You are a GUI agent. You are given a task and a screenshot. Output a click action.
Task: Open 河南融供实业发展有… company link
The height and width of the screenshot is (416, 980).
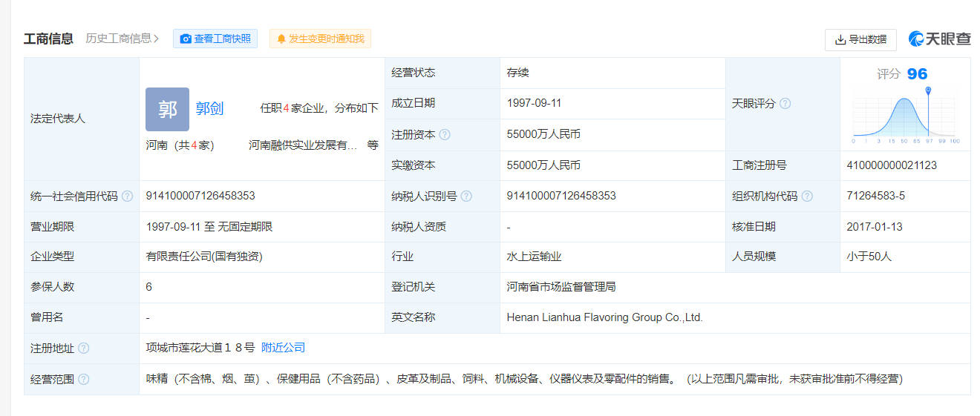coord(303,145)
